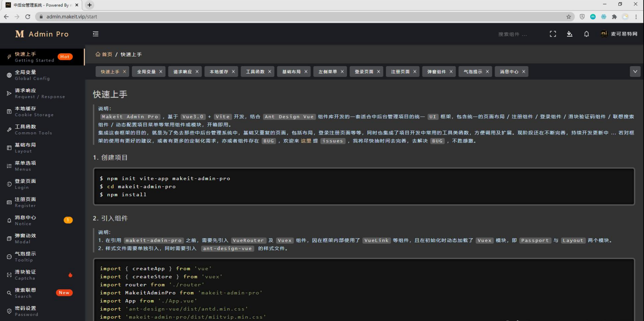Screen dimensions: 644x321
Task: Open 工具函数 Common Tools menu item
Action: point(42,130)
